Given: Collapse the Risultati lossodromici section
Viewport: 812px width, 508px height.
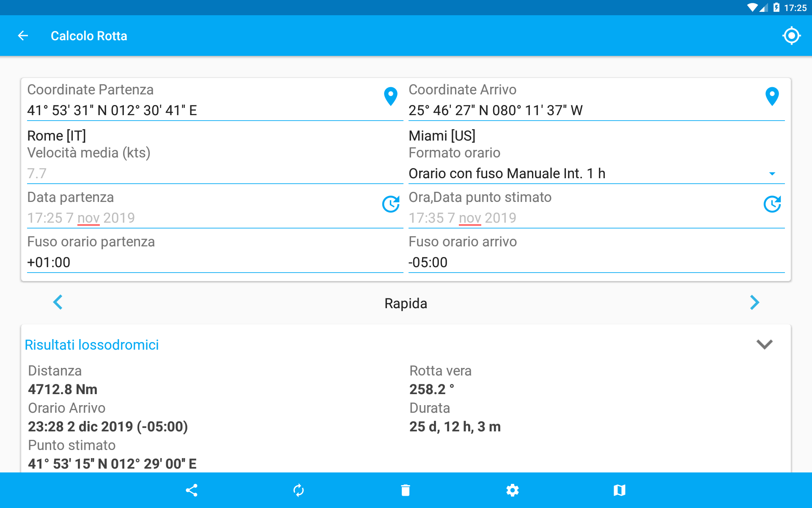Looking at the screenshot, I should (764, 344).
